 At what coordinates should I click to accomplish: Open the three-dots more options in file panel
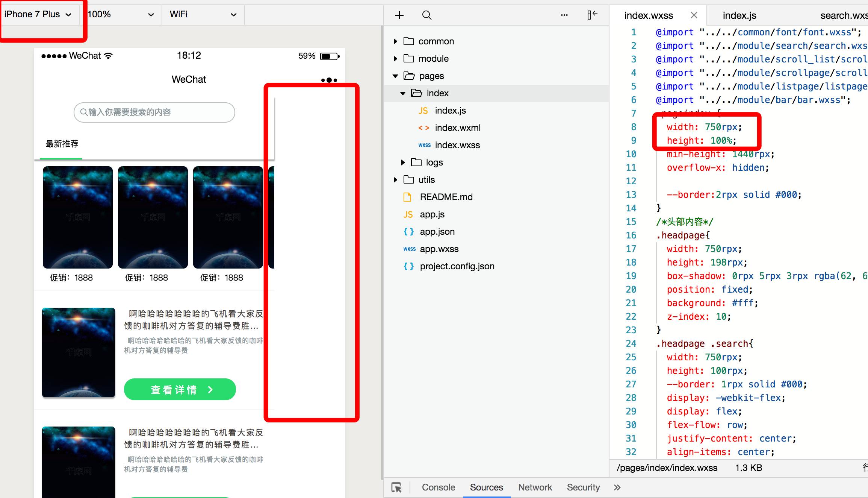[x=564, y=15]
